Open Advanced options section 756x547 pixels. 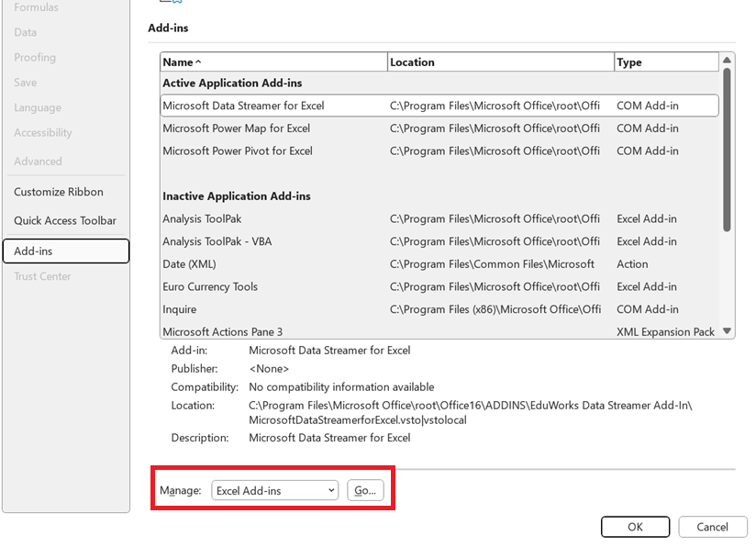[x=38, y=162]
